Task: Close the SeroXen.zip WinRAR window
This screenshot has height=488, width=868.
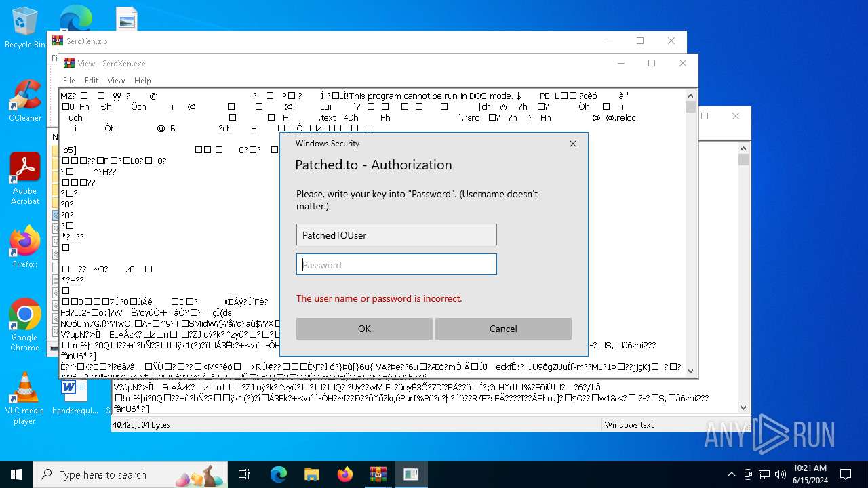Action: pyautogui.click(x=671, y=41)
